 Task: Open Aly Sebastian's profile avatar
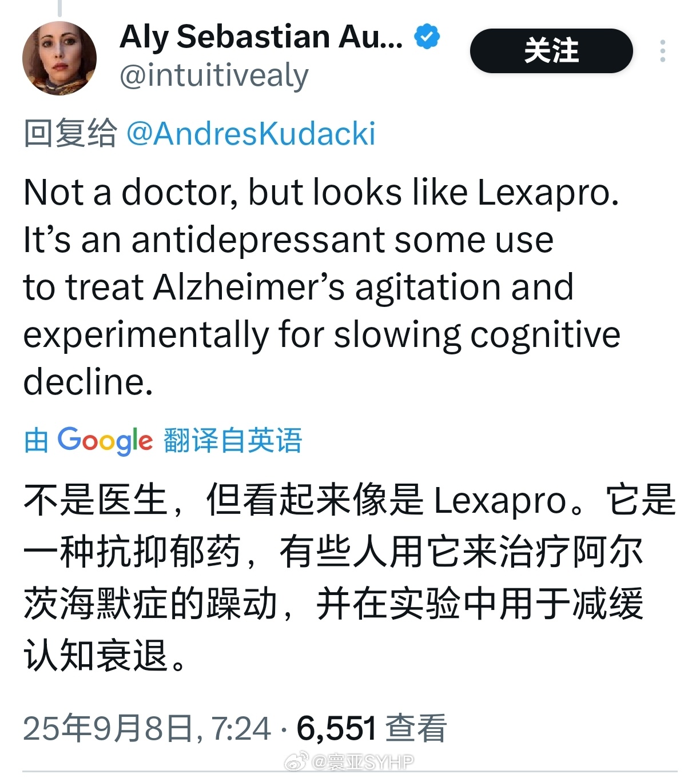coord(59,58)
